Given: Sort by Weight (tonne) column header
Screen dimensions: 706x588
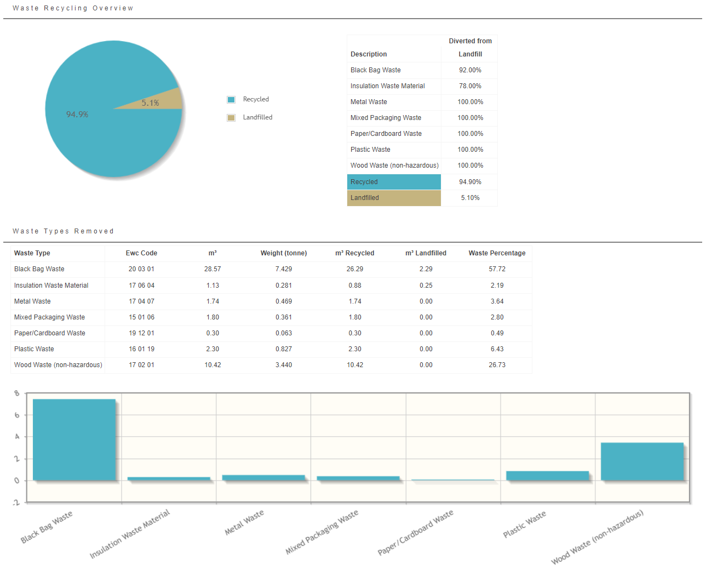Looking at the screenshot, I should pos(284,253).
